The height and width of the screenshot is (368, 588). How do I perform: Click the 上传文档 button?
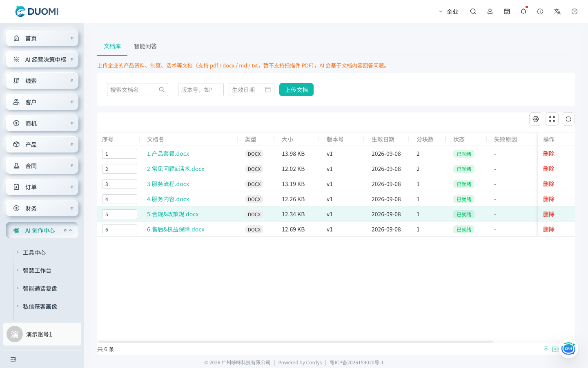pyautogui.click(x=296, y=90)
